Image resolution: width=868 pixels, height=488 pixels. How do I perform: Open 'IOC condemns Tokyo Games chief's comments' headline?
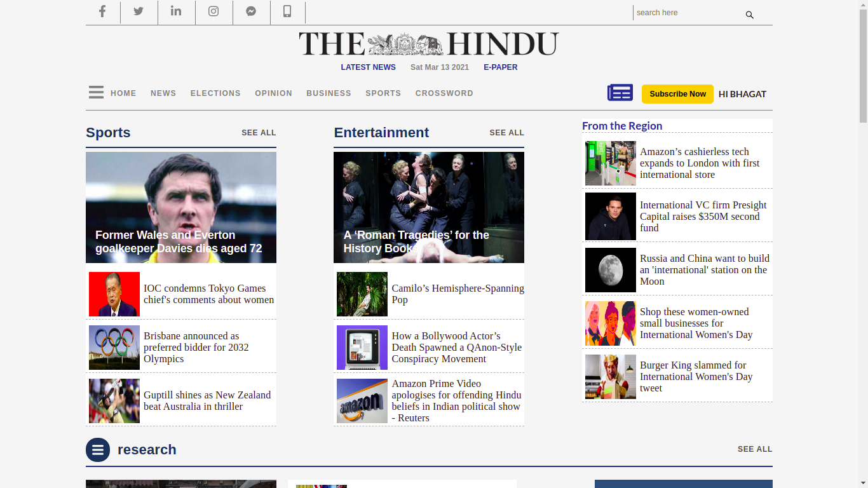(x=209, y=294)
